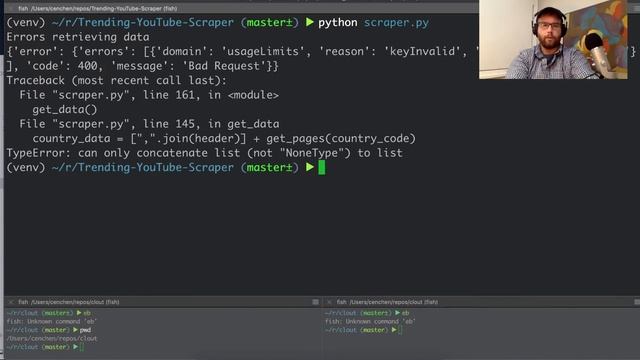Close the Trending-YouTube-Scraper fish pane
Image resolution: width=640 pixels, height=360 pixels.
[11, 9]
